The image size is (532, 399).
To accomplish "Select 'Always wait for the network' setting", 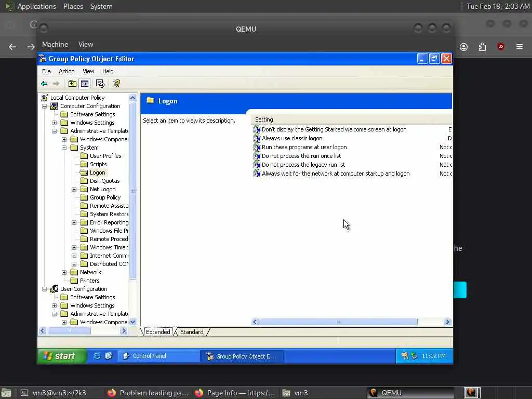I will tap(335, 174).
